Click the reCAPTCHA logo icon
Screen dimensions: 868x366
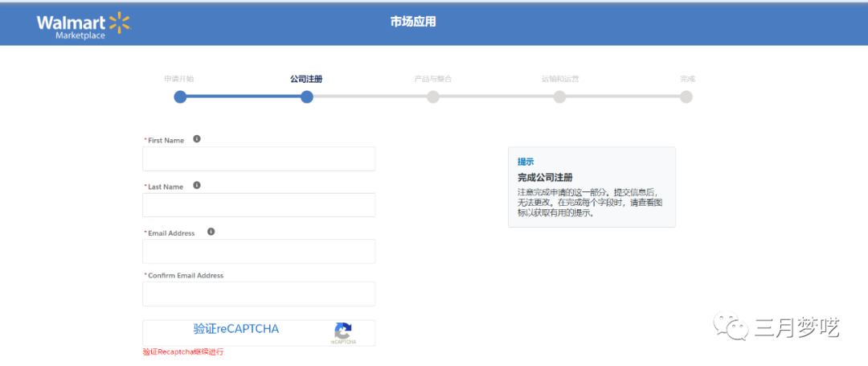tap(343, 331)
